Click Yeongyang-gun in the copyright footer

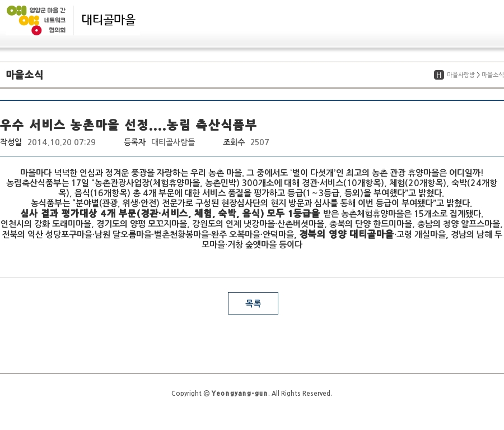pyautogui.click(x=239, y=394)
